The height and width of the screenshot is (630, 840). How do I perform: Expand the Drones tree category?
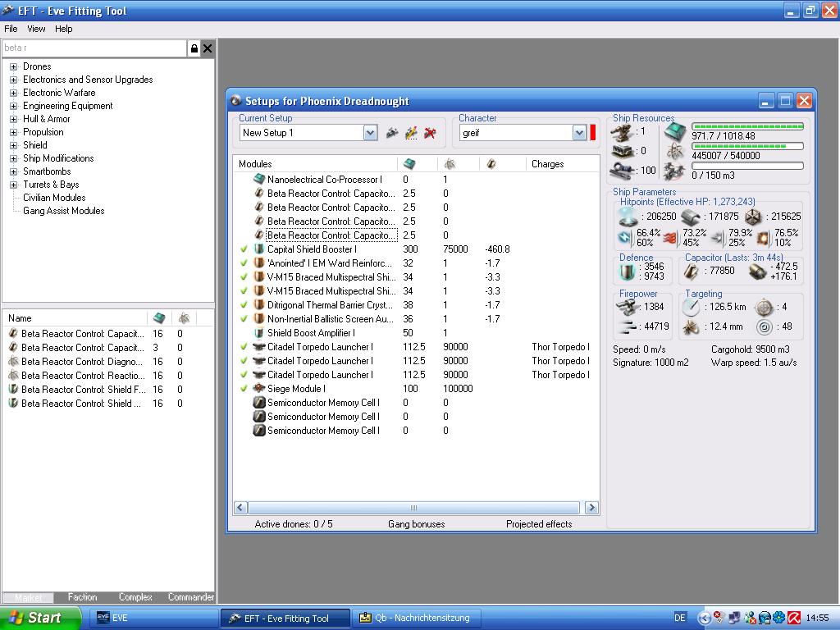tap(13, 67)
